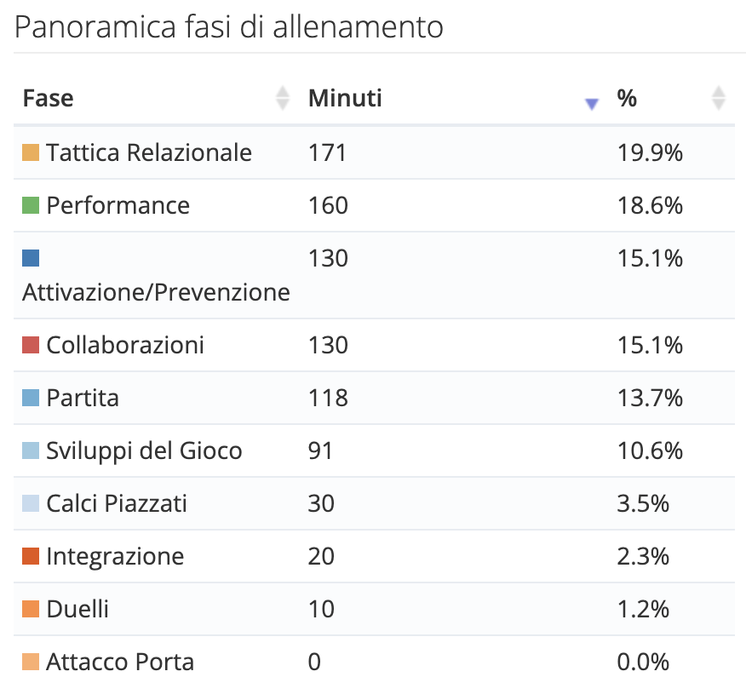Screen dimensions: 746x700
Task: Click the Partita blue color square
Action: click(32, 398)
